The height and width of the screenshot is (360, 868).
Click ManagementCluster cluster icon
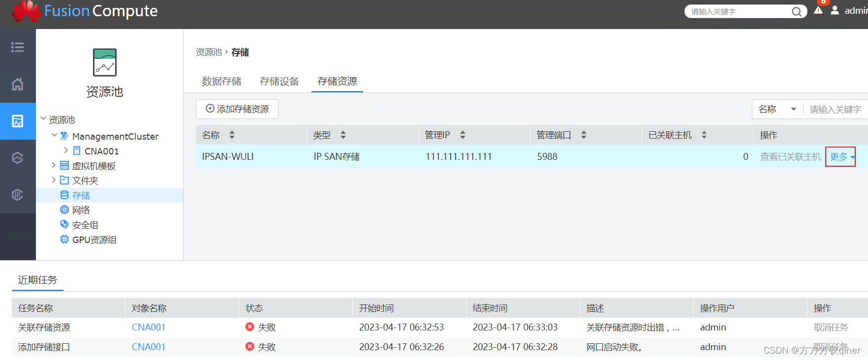coord(64,136)
